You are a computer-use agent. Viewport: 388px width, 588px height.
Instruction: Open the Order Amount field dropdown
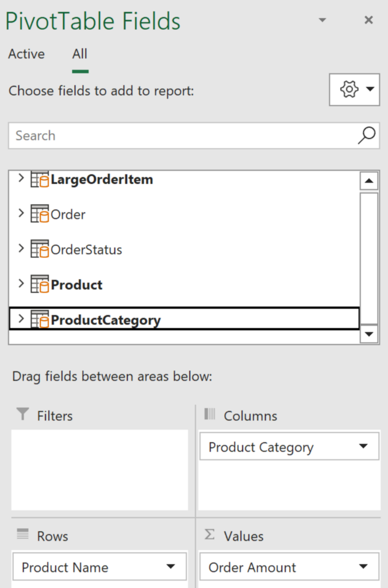pyautogui.click(x=363, y=567)
